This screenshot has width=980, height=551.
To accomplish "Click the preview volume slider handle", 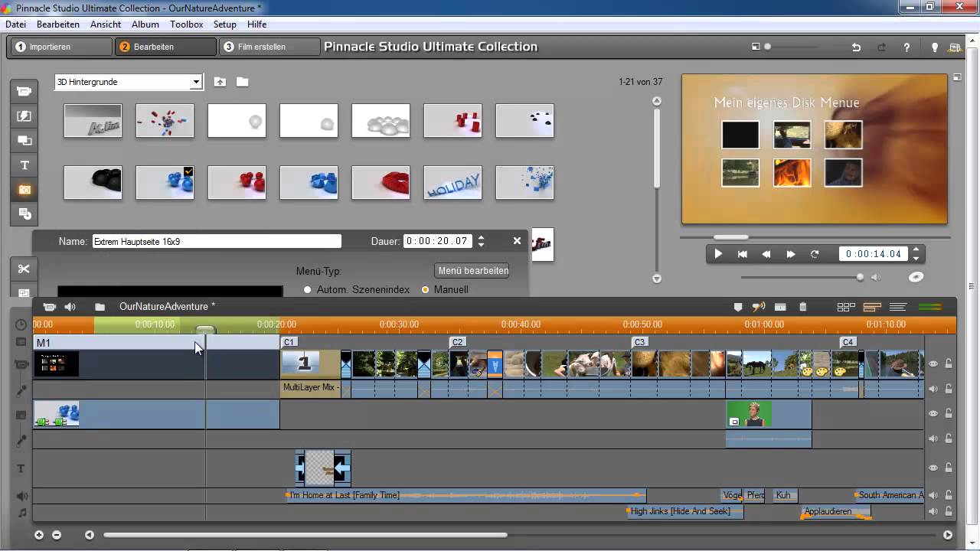I will pos(860,277).
